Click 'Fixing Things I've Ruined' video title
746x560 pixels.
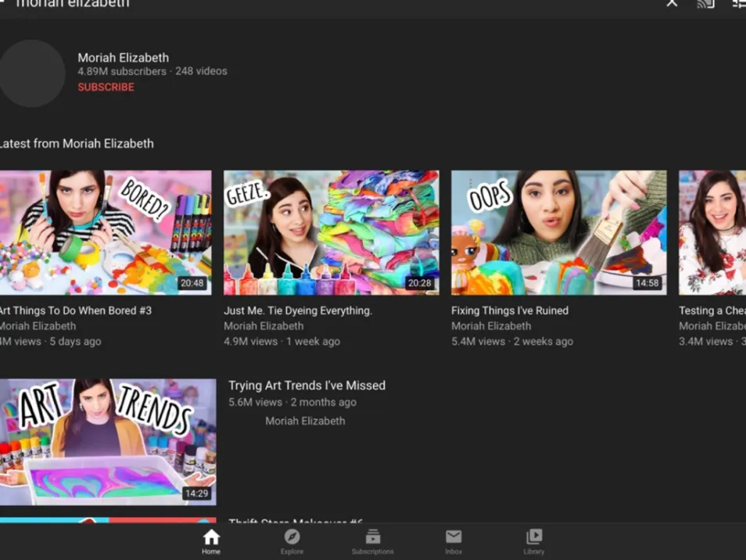[x=509, y=311]
